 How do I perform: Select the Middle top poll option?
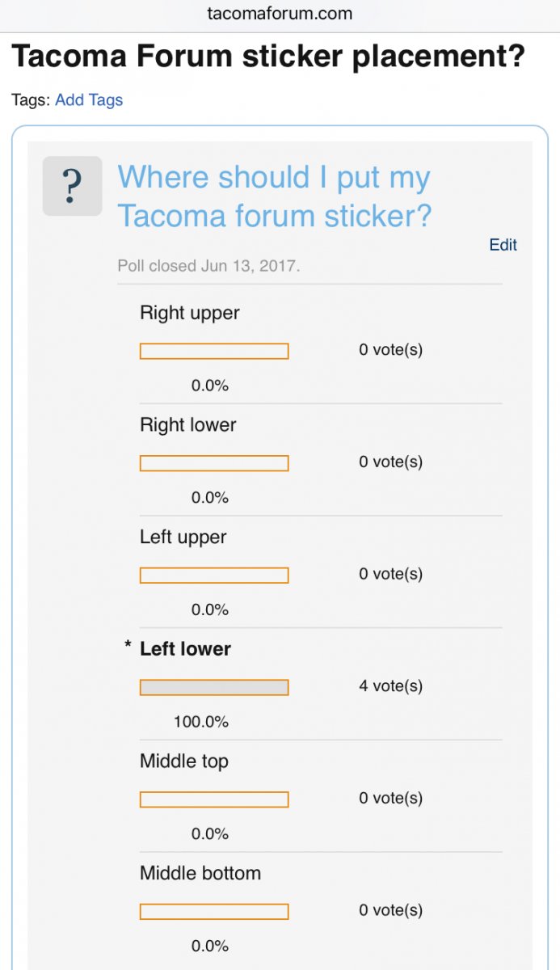[x=184, y=761]
